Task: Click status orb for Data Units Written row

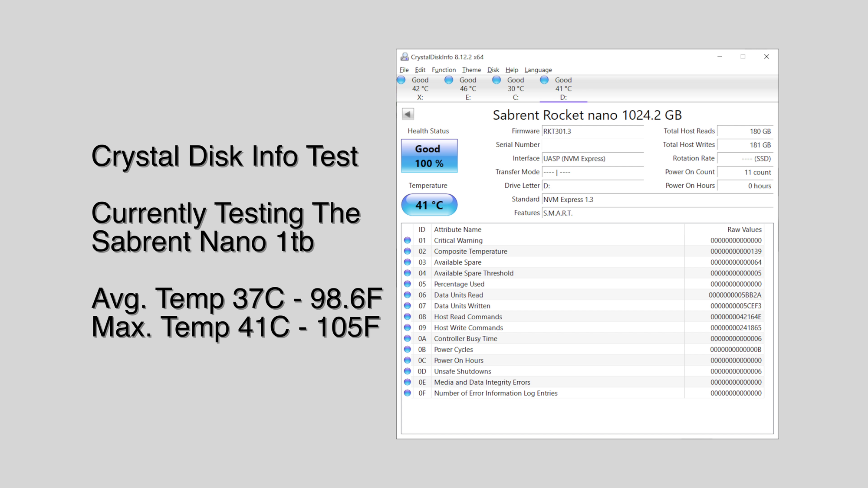Action: click(x=408, y=306)
